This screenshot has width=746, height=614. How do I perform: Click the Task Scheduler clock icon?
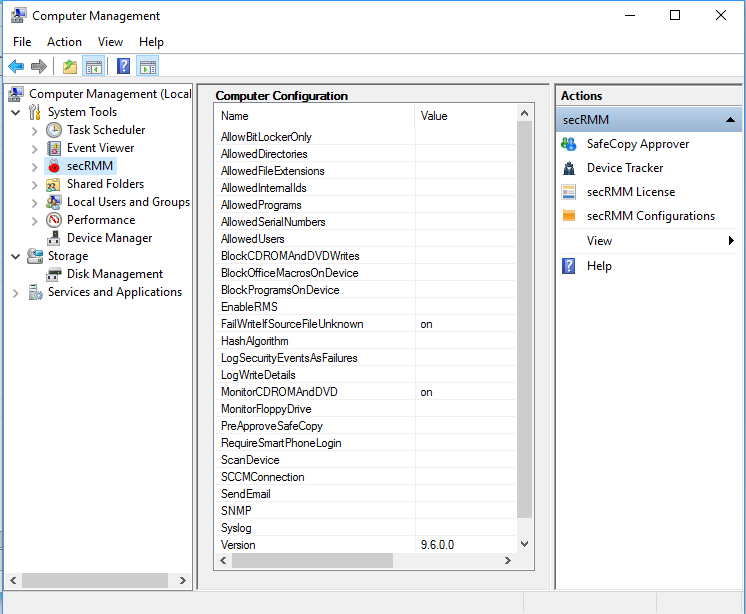click(54, 130)
